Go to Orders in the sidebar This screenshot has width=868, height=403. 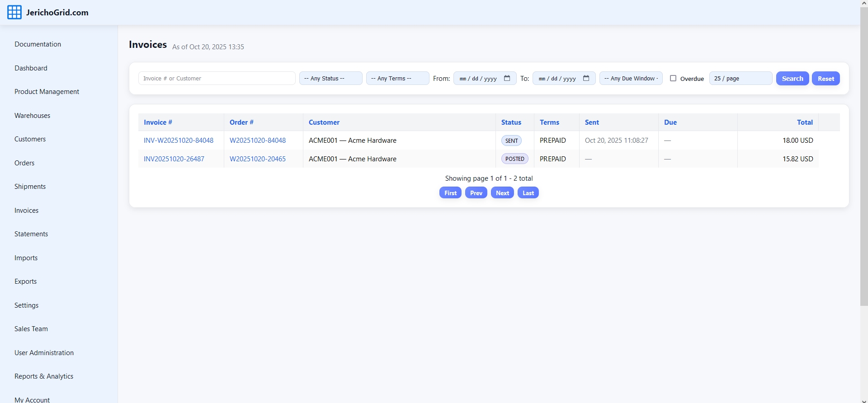24,163
